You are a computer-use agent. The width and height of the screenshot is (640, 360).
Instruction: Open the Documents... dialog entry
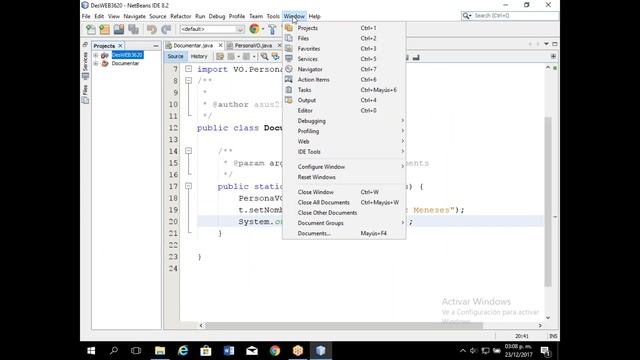[x=344, y=233]
